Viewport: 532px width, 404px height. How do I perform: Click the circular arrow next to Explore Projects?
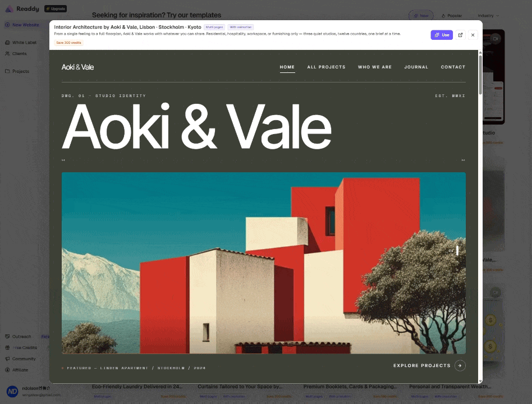click(460, 366)
